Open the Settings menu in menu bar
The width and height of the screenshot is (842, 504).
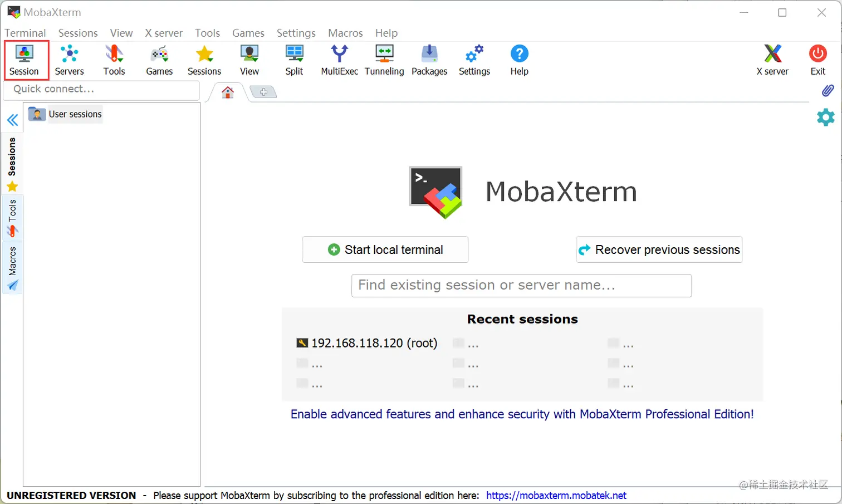[296, 33]
